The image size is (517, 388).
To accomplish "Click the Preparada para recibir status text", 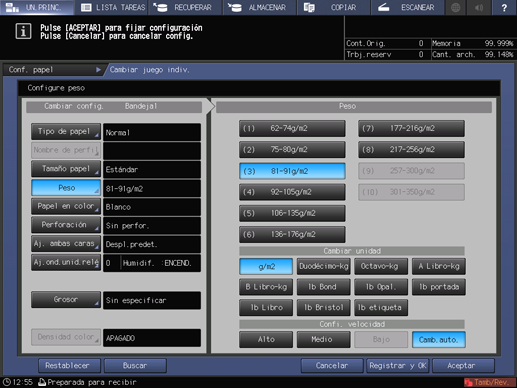I will (x=92, y=382).
